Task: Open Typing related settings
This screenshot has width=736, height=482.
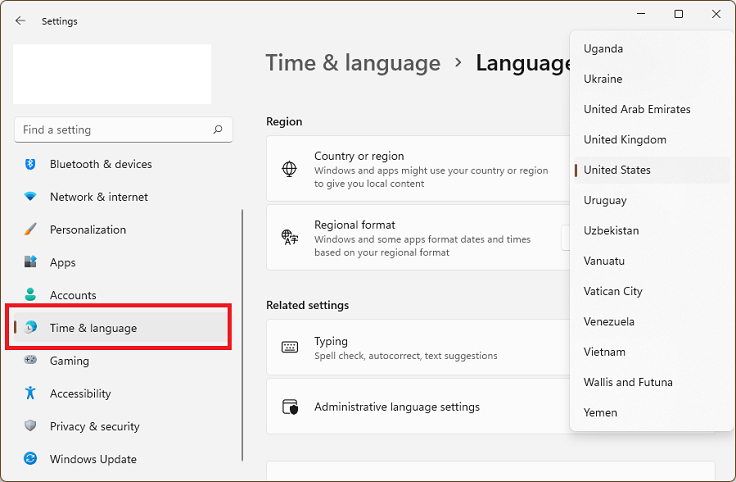Action: (x=419, y=347)
